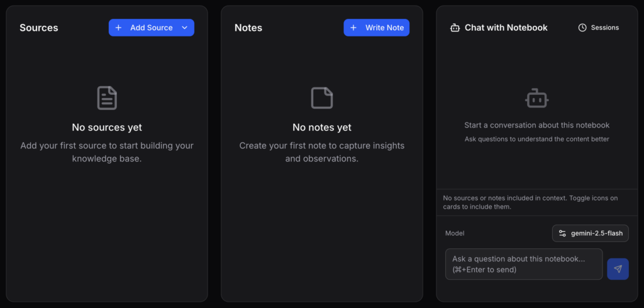The height and width of the screenshot is (308, 644).
Task: Open the gemini-2.5-flash model dropdown
Action: point(590,233)
